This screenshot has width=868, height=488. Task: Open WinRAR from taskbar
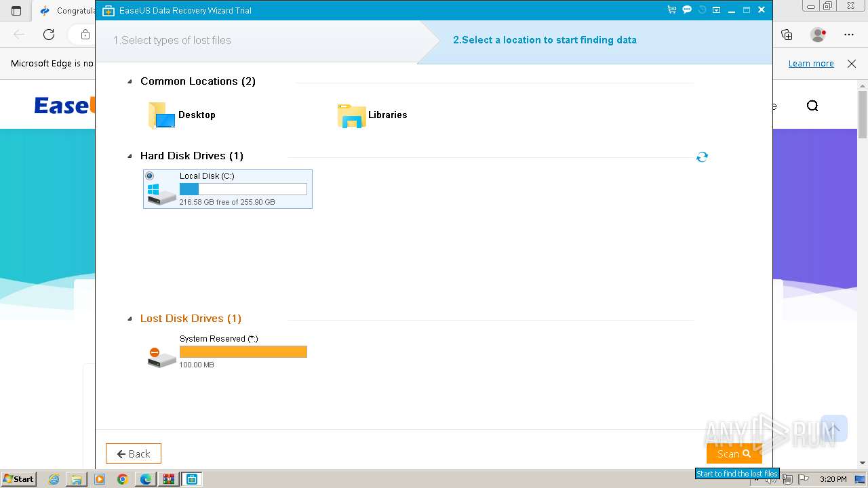(x=169, y=479)
